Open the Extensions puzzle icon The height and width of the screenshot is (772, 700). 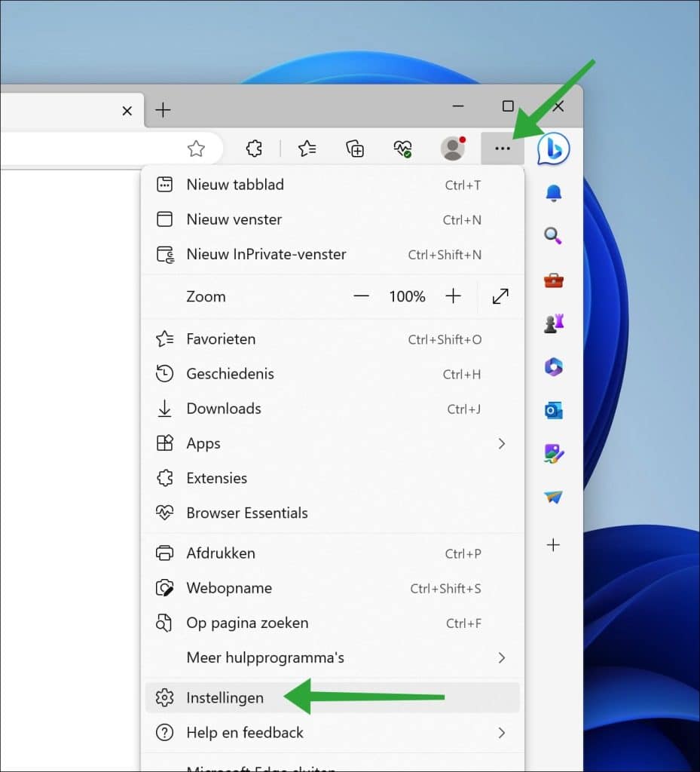tap(254, 149)
